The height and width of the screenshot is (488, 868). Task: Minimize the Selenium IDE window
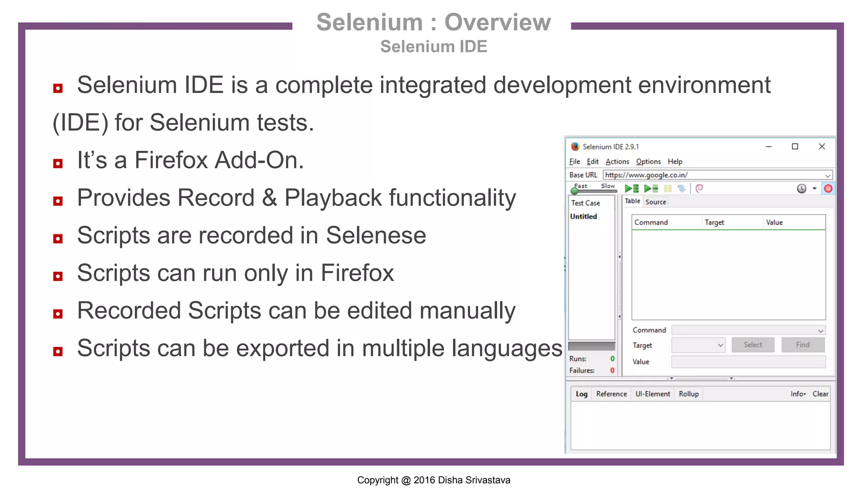pos(768,147)
